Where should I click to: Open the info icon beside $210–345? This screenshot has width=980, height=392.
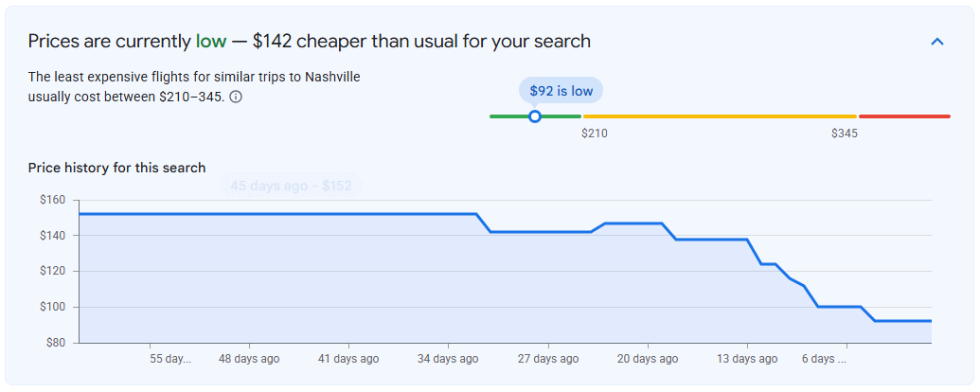(236, 97)
